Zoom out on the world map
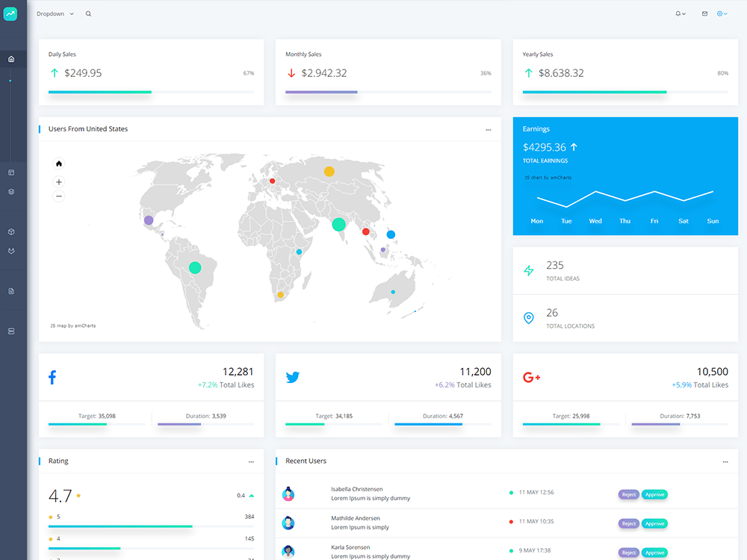 58,196
